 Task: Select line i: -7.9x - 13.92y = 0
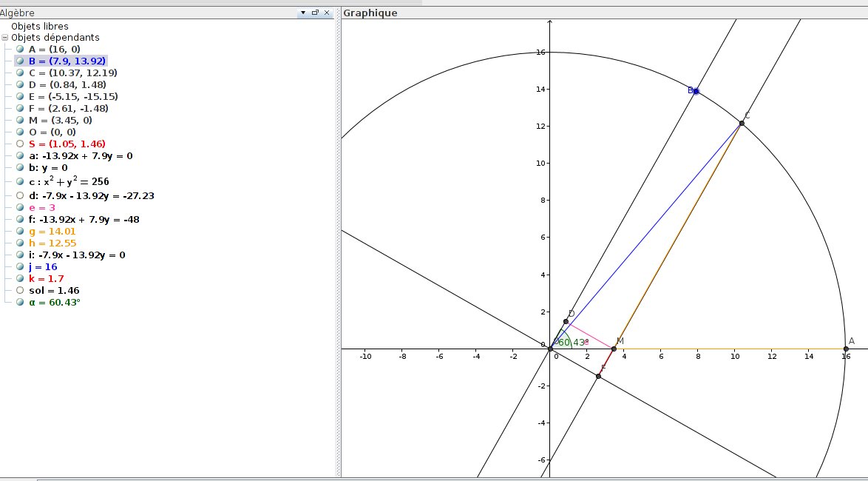77,255
